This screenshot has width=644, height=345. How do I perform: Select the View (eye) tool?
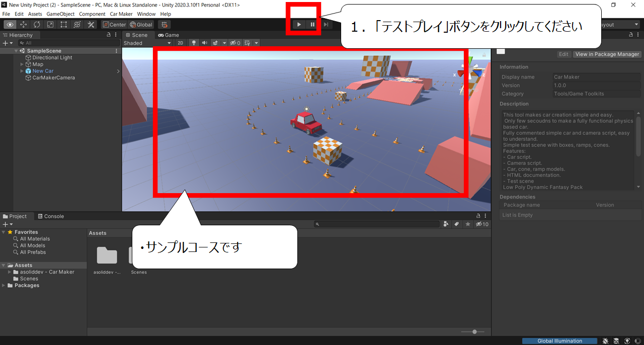pos(10,25)
